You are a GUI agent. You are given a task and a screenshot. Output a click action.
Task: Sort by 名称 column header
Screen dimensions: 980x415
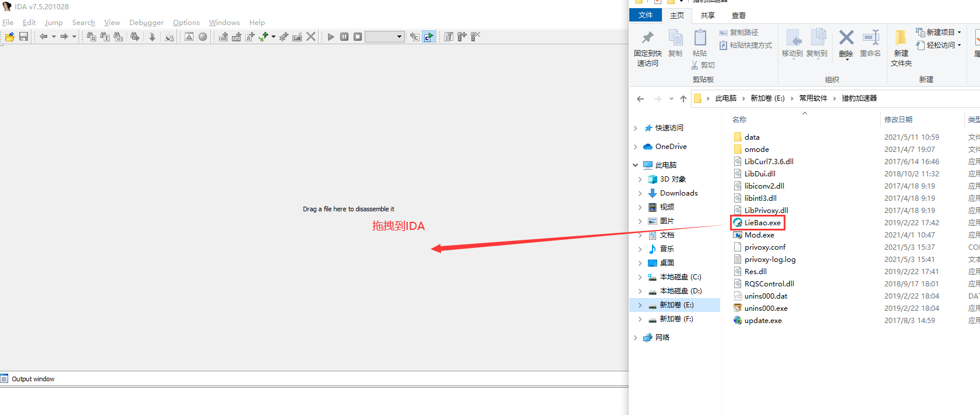[x=739, y=119]
